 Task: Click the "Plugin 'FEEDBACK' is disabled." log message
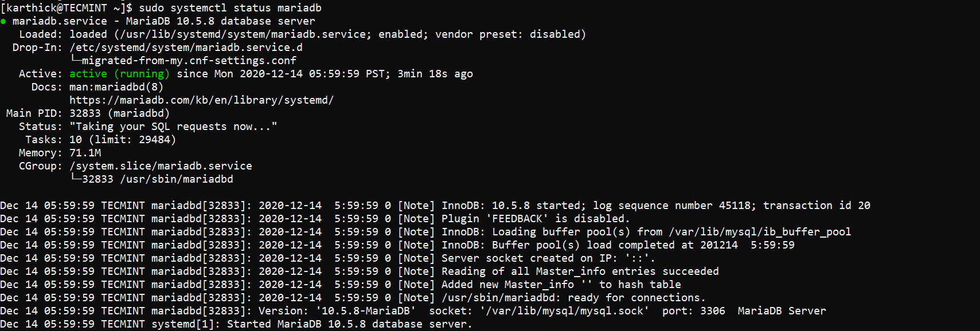[535, 219]
